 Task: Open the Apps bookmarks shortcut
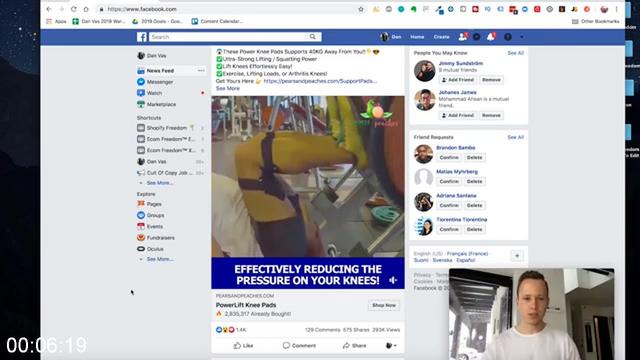tap(56, 21)
